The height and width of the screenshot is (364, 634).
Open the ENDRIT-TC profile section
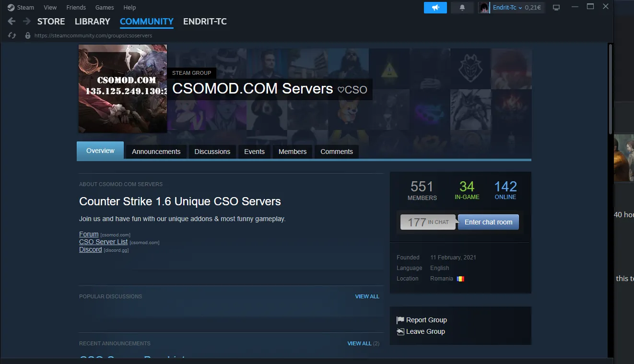205,22
